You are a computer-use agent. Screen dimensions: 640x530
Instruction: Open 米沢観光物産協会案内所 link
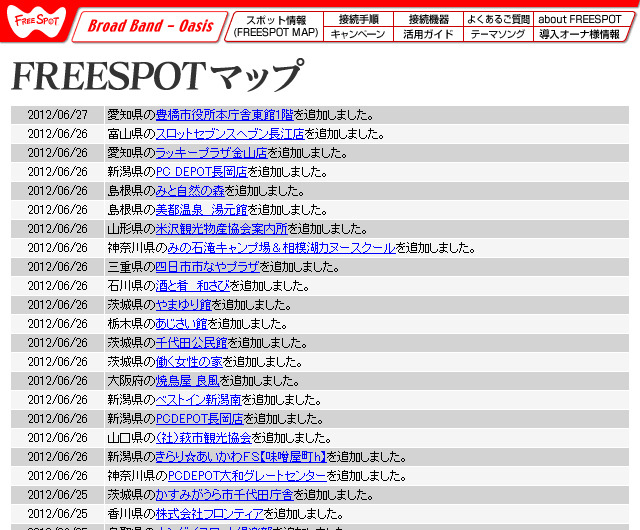[222, 229]
